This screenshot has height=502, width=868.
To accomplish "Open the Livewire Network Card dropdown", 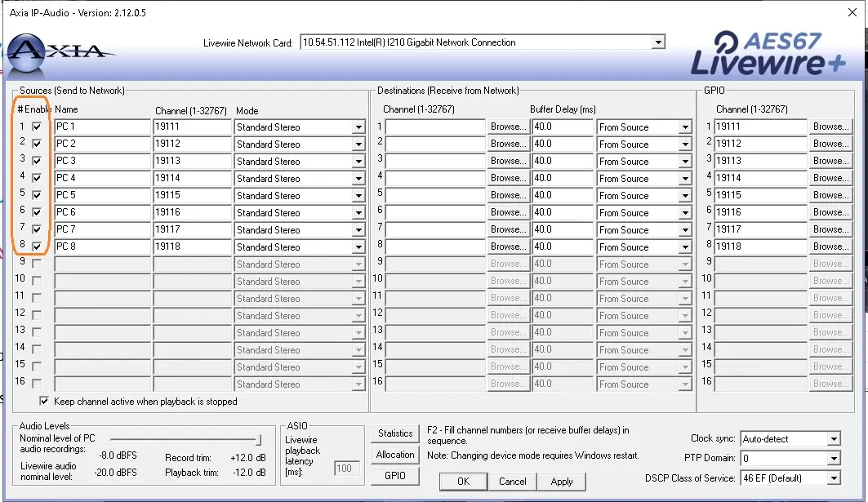I will click(658, 42).
